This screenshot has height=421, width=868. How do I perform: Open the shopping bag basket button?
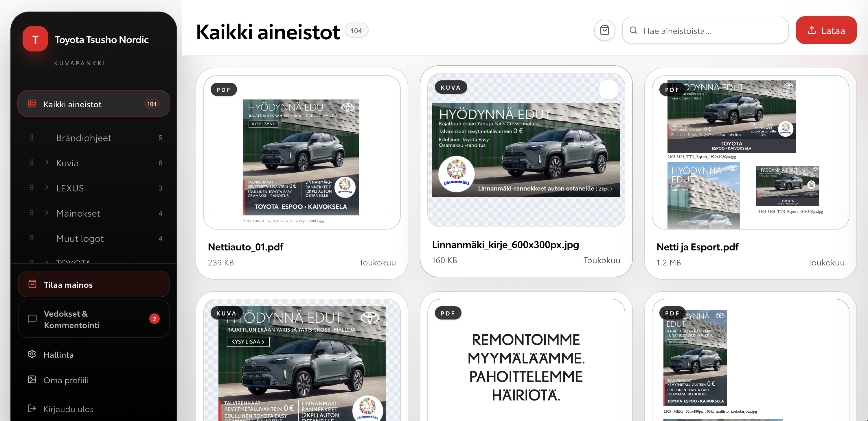click(604, 30)
